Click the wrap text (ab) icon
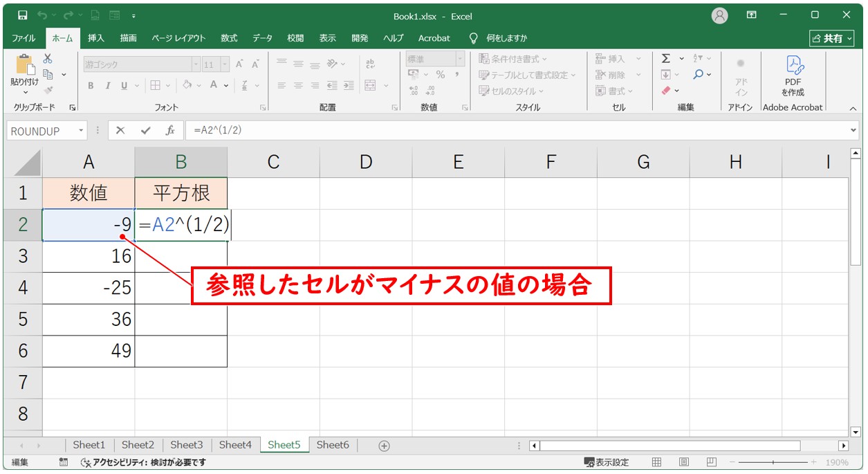The height and width of the screenshot is (474, 868). [371, 64]
